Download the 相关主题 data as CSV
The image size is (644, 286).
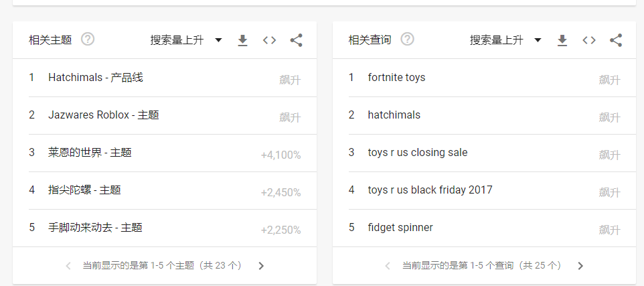point(243,40)
